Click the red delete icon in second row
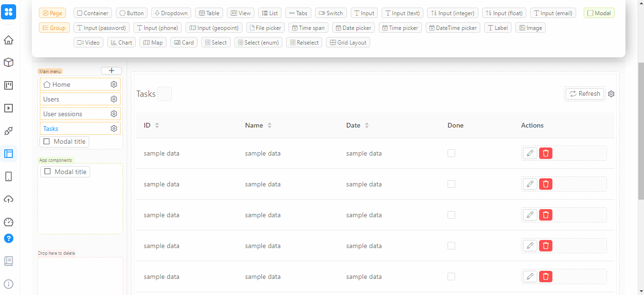 pyautogui.click(x=546, y=184)
